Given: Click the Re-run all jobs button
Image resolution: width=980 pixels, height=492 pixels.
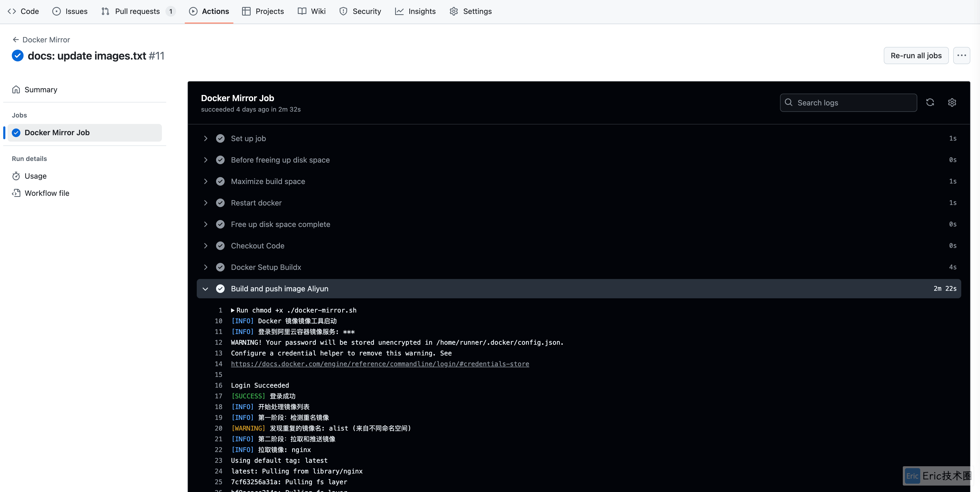Looking at the screenshot, I should click(x=916, y=56).
